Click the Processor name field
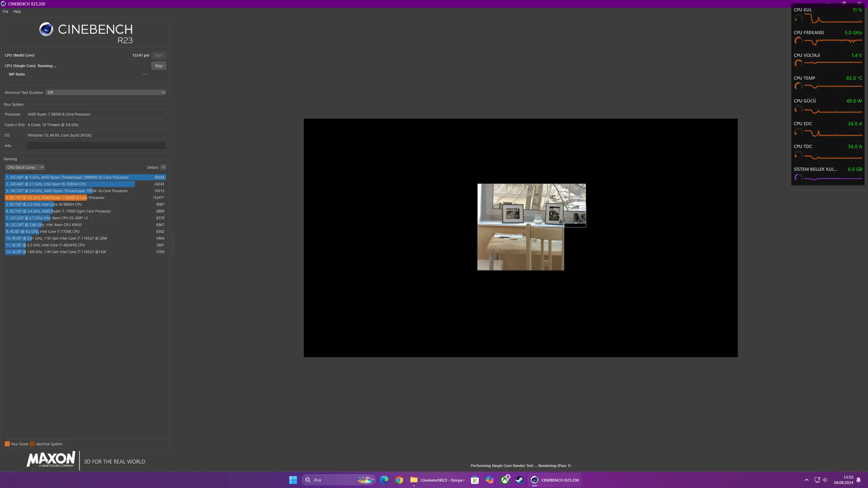The image size is (868, 488). [96, 114]
